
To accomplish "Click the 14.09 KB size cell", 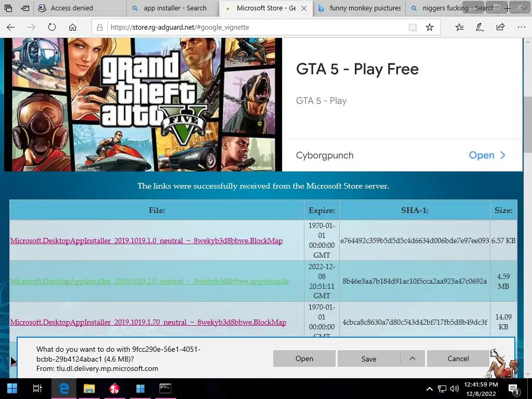I will coord(503,322).
